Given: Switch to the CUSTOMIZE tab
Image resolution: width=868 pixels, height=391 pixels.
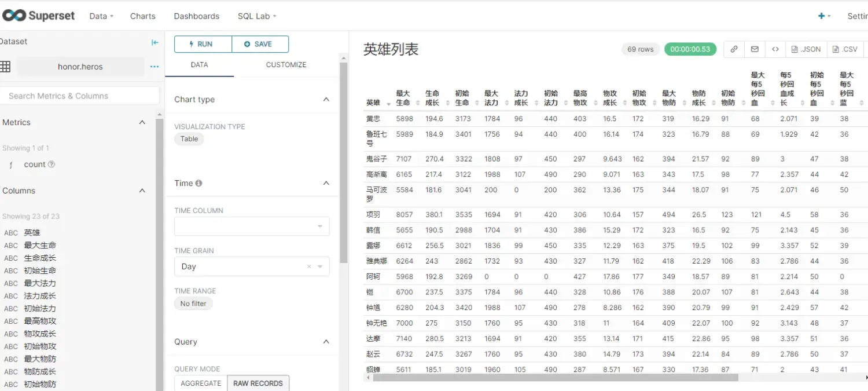Looking at the screenshot, I should click(x=286, y=65).
